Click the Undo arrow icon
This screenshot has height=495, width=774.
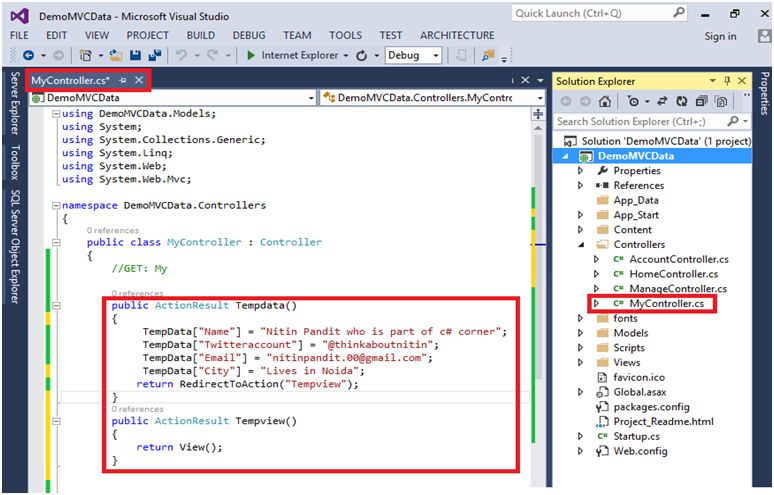tap(181, 55)
